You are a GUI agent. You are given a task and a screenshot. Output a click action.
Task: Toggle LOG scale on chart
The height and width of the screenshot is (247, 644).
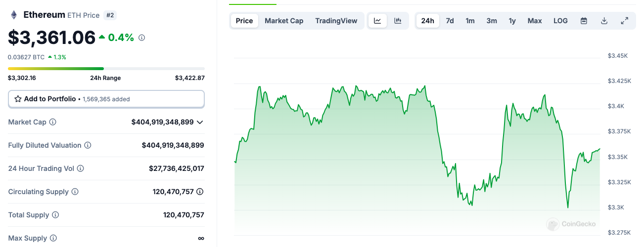coord(560,21)
